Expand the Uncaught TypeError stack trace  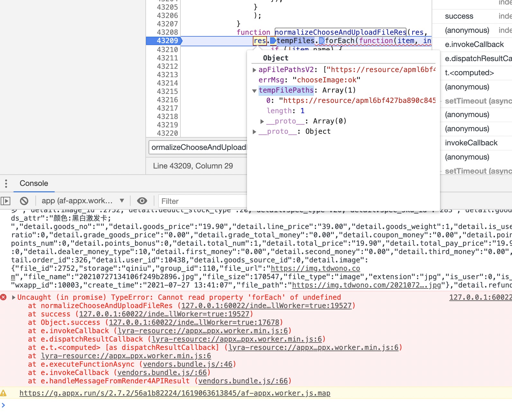click(14, 297)
